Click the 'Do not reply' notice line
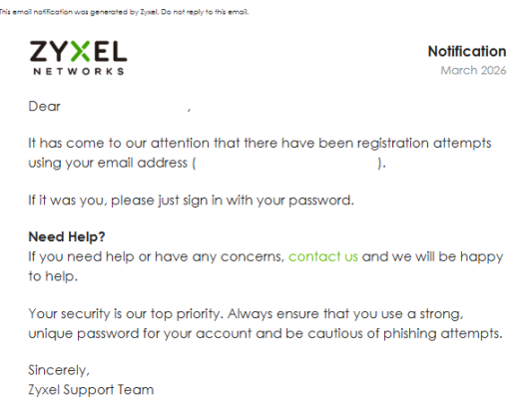 point(124,12)
